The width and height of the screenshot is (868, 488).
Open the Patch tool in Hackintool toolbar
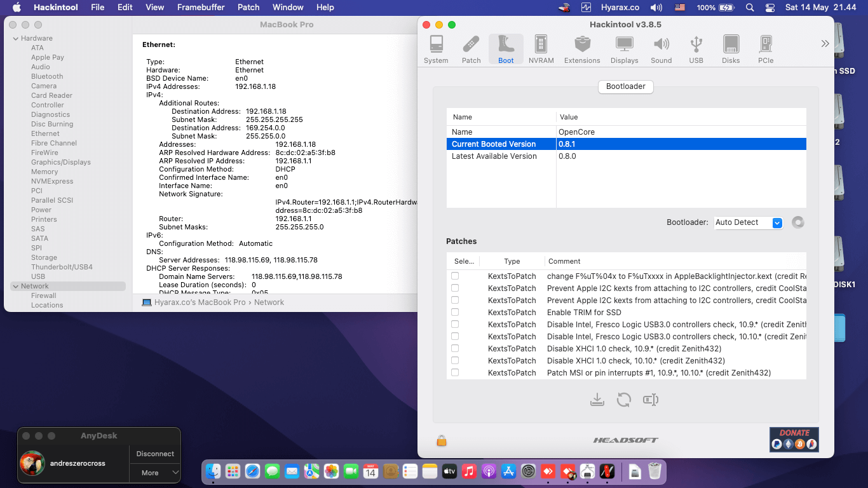(x=471, y=49)
